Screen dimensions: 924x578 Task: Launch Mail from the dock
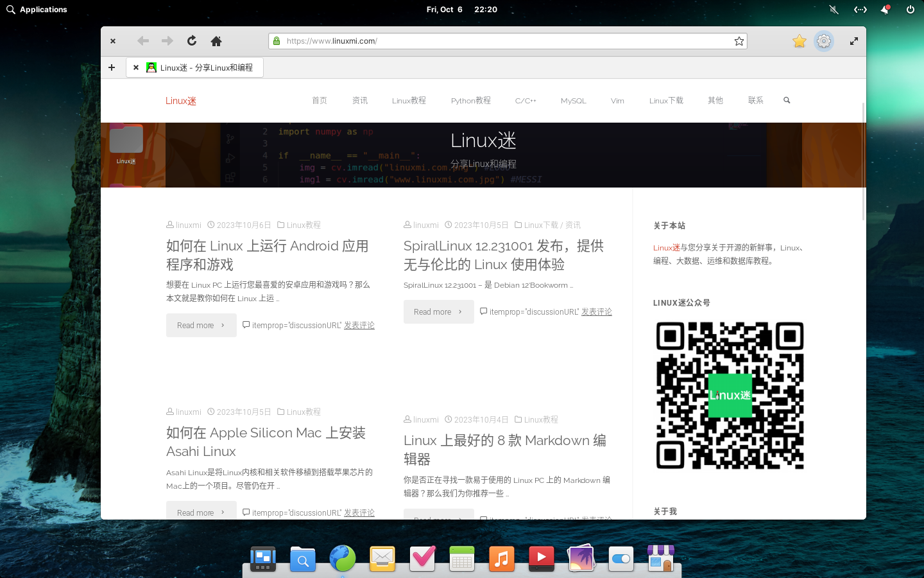pos(382,559)
